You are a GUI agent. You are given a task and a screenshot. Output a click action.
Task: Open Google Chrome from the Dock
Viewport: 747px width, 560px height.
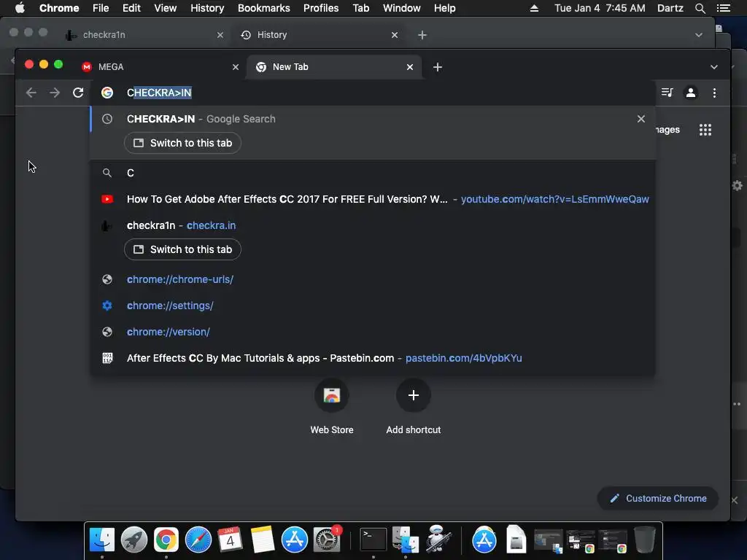tap(166, 540)
